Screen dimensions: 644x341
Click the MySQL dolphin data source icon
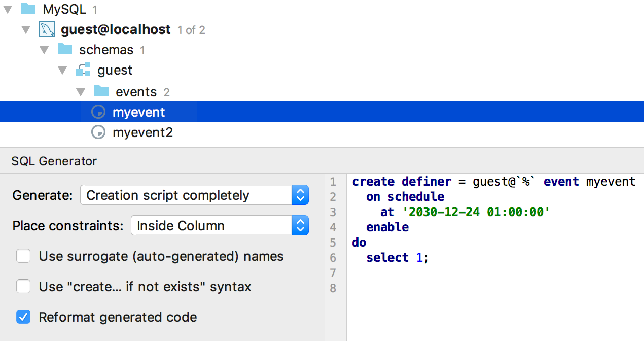pos(47,29)
